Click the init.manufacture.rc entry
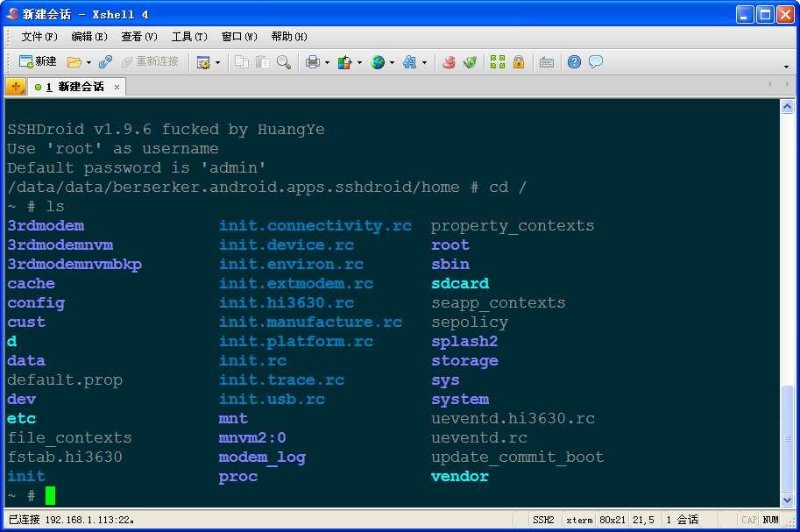The height and width of the screenshot is (532, 800). pos(310,323)
